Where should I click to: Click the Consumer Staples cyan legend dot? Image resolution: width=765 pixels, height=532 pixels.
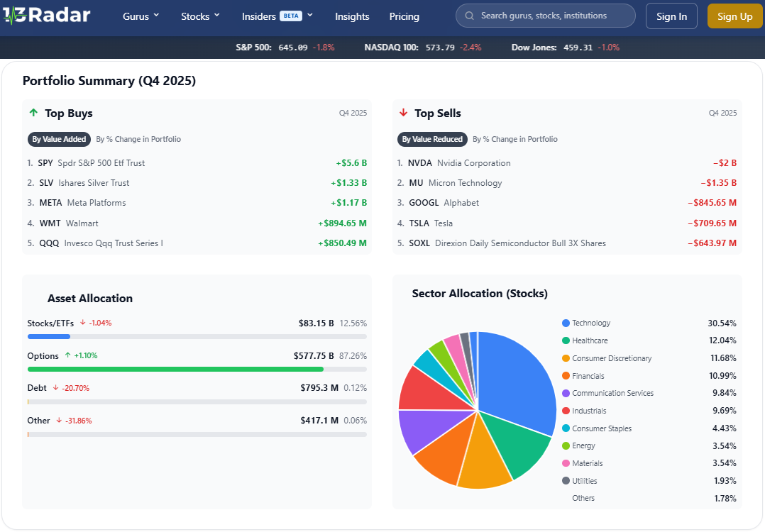(x=566, y=428)
